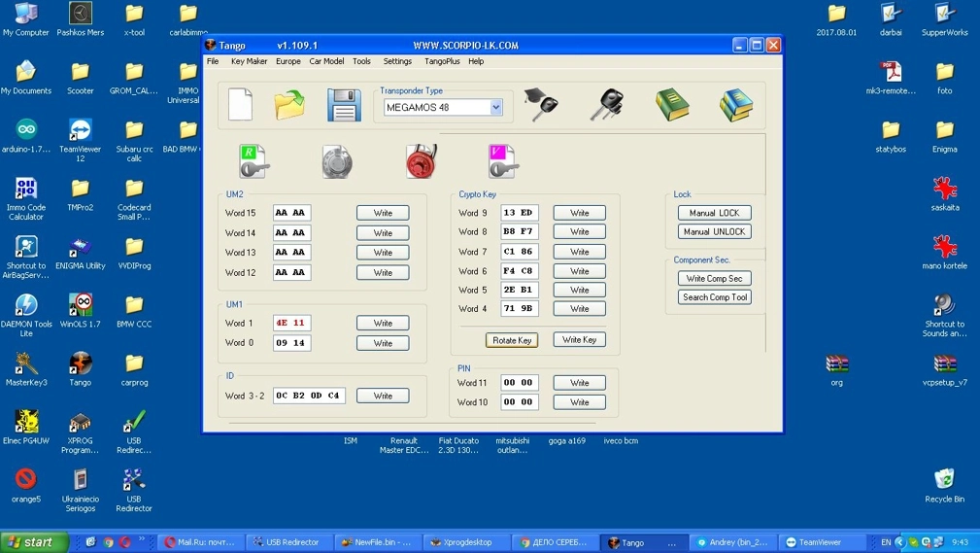Click the Manual LOCK button
This screenshot has width=980, height=553.
coord(715,213)
